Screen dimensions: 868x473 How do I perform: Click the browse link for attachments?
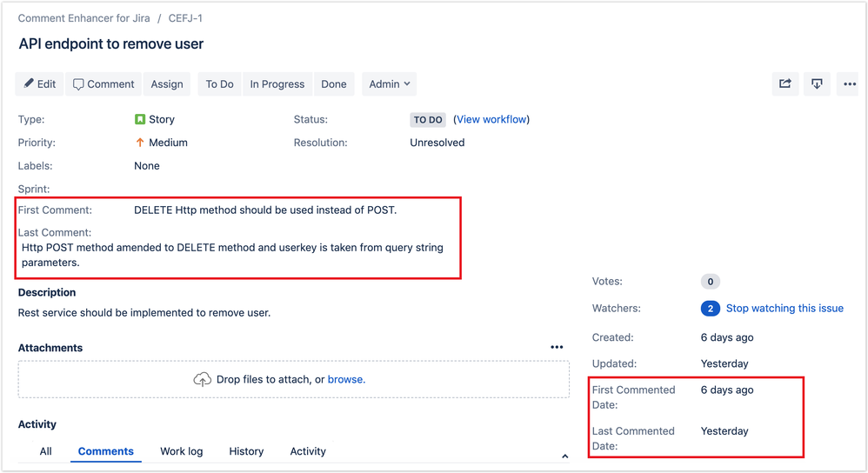pyautogui.click(x=345, y=379)
